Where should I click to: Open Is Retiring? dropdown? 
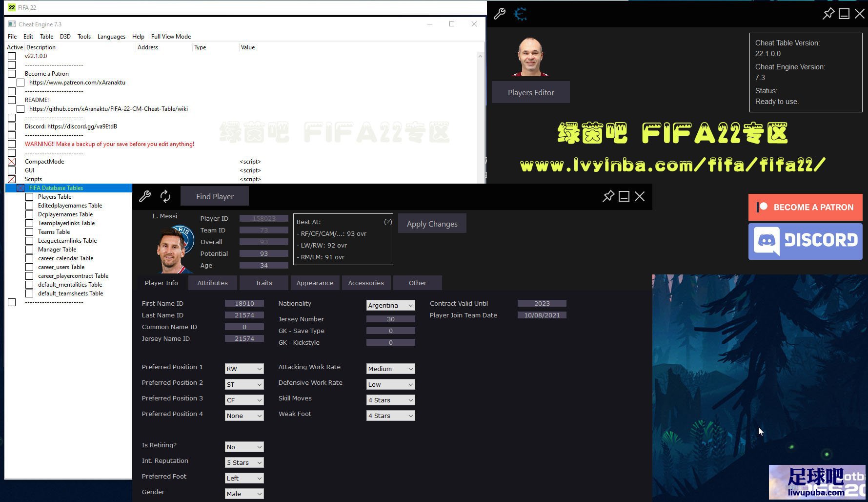point(244,447)
